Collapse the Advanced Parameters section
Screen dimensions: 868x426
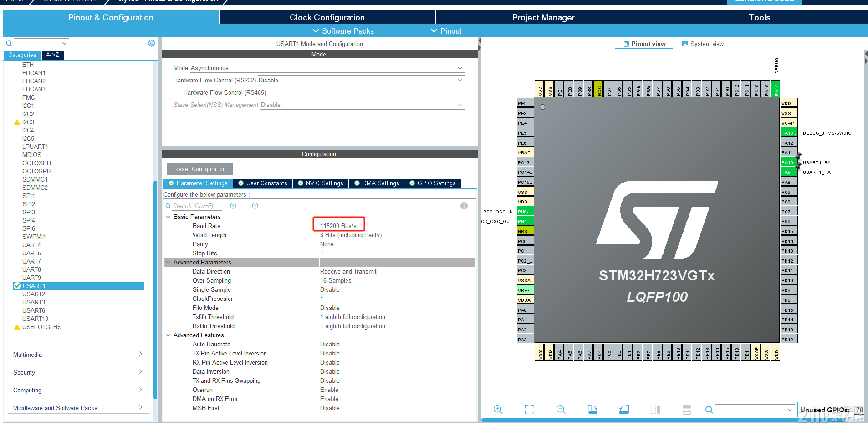tap(168, 263)
